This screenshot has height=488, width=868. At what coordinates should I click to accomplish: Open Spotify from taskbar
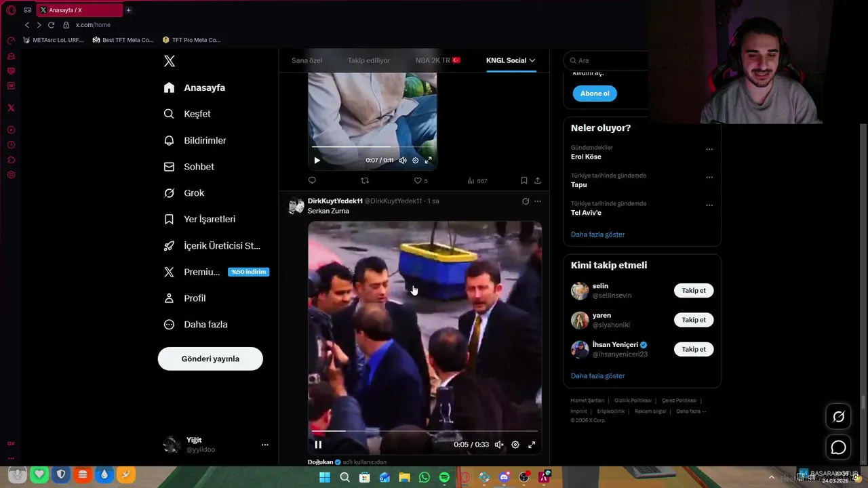(444, 477)
